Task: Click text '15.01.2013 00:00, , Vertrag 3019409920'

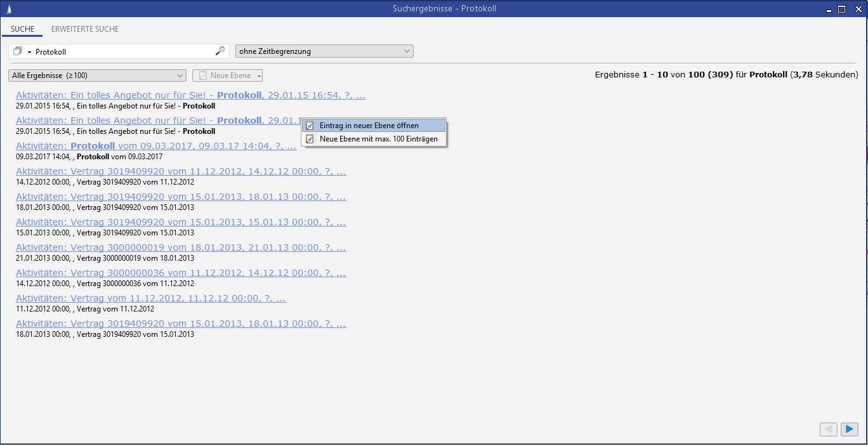Action: 105,233
